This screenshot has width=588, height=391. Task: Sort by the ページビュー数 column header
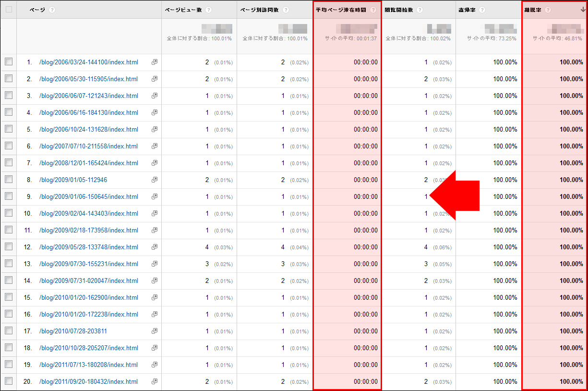pyautogui.click(x=183, y=10)
